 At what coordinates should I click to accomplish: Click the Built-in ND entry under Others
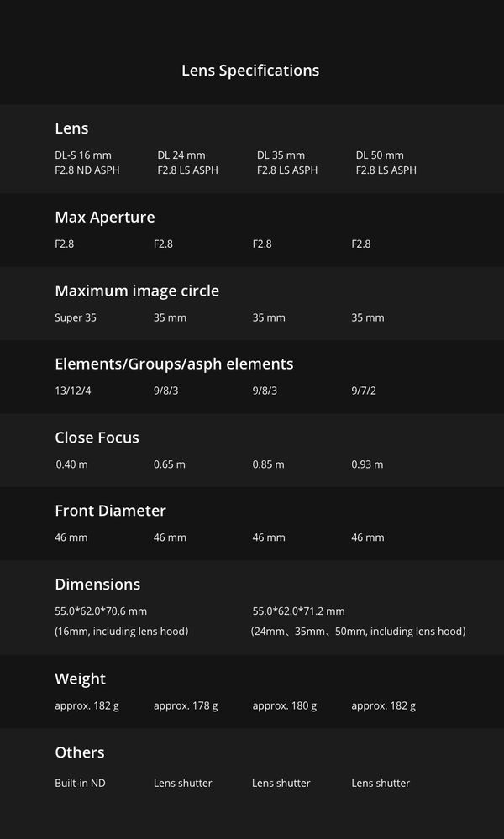coord(81,784)
